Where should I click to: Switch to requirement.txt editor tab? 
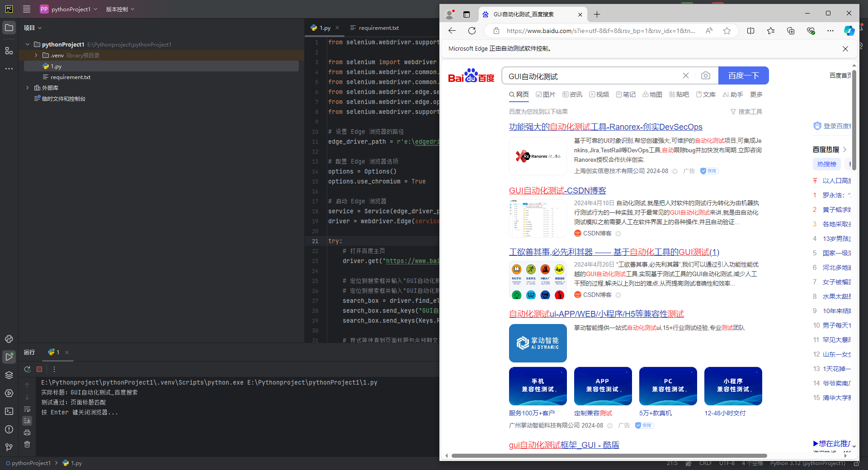pyautogui.click(x=374, y=28)
